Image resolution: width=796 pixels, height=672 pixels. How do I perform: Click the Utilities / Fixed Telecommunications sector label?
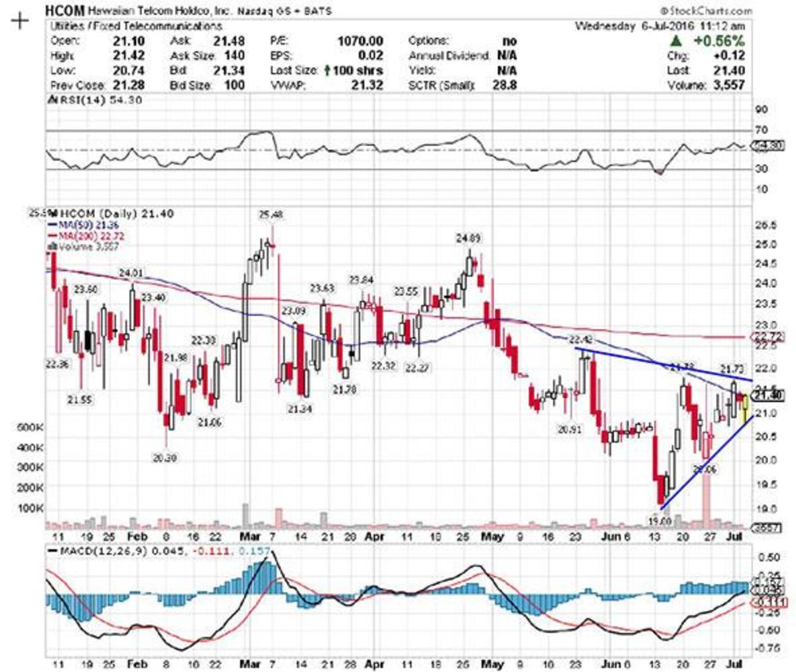[137, 26]
